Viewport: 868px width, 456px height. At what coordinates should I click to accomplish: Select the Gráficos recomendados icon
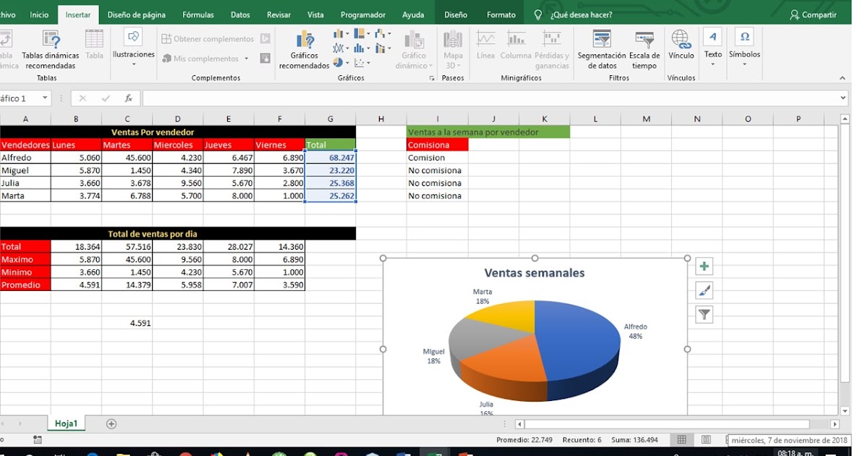coord(304,48)
